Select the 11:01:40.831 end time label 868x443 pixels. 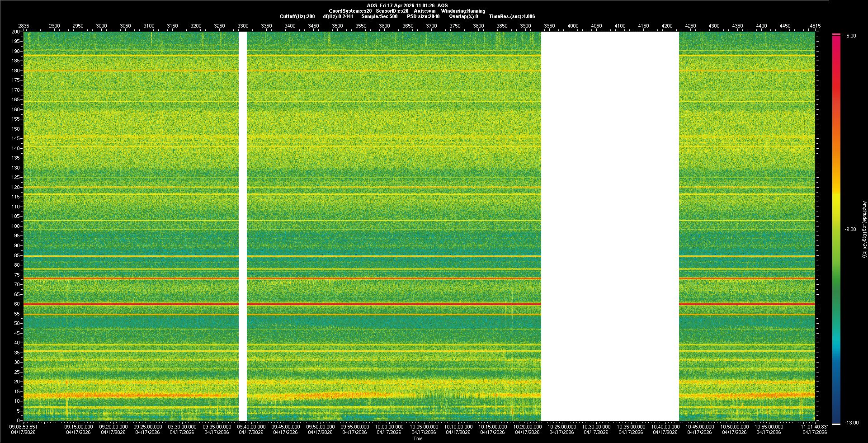tap(815, 427)
